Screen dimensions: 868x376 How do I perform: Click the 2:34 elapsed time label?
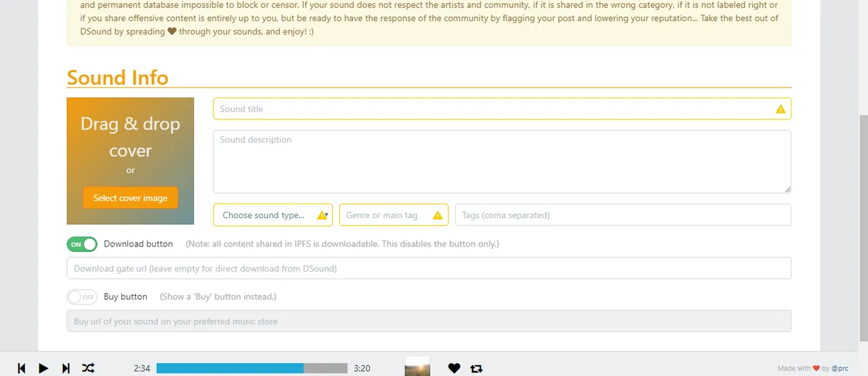142,369
